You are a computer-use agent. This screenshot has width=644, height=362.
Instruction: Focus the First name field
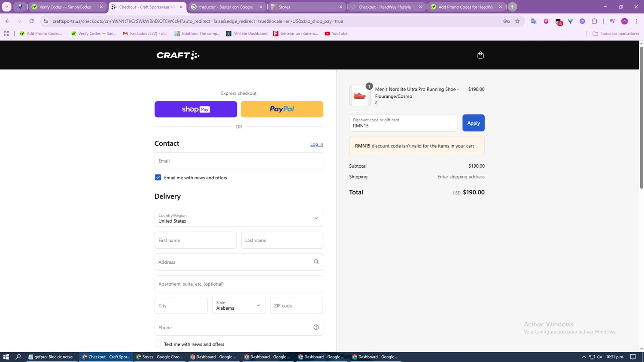[x=195, y=240]
